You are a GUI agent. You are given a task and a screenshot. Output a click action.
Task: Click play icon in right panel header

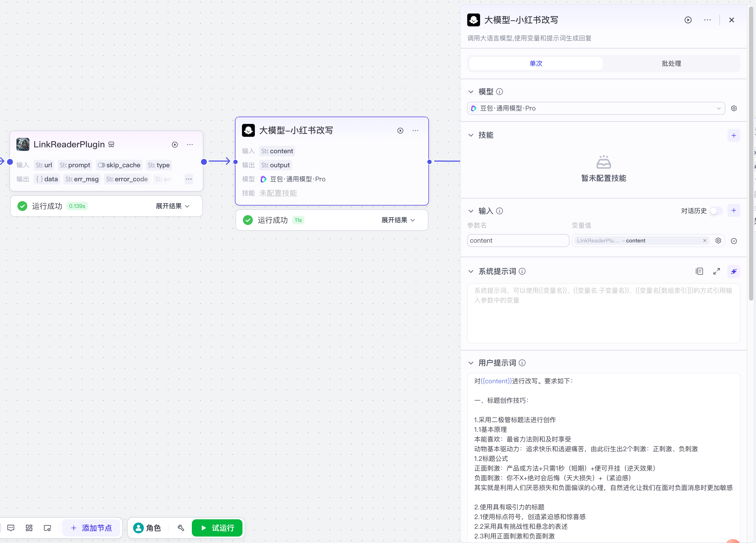688,20
